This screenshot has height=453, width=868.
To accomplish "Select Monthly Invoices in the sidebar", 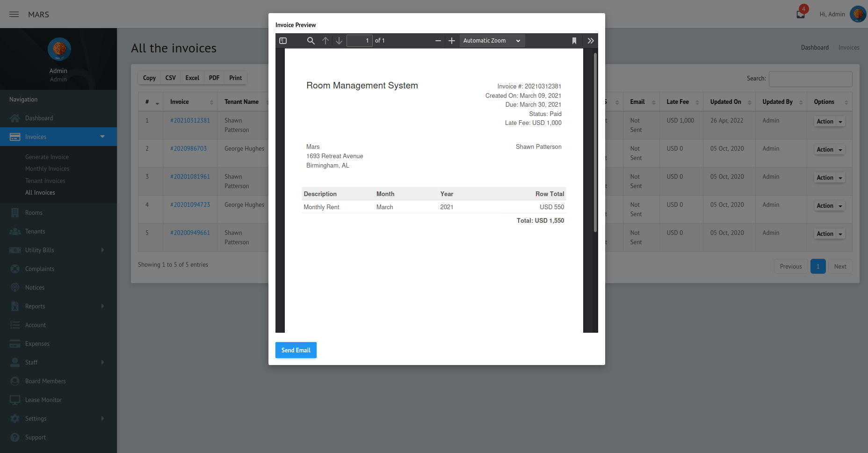I will pos(47,168).
